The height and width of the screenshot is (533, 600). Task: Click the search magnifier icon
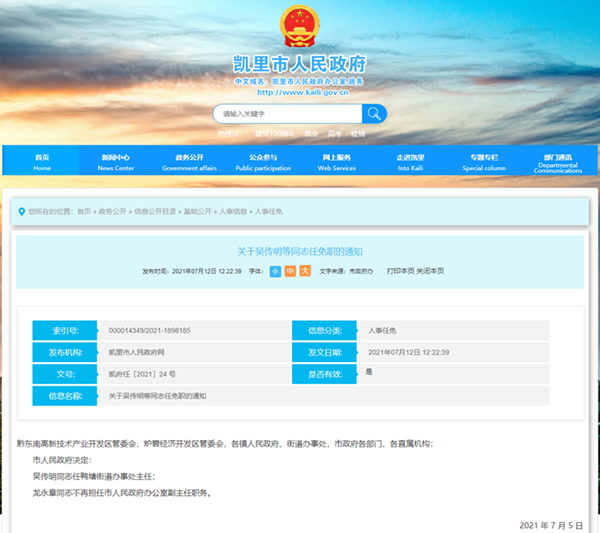tap(373, 114)
